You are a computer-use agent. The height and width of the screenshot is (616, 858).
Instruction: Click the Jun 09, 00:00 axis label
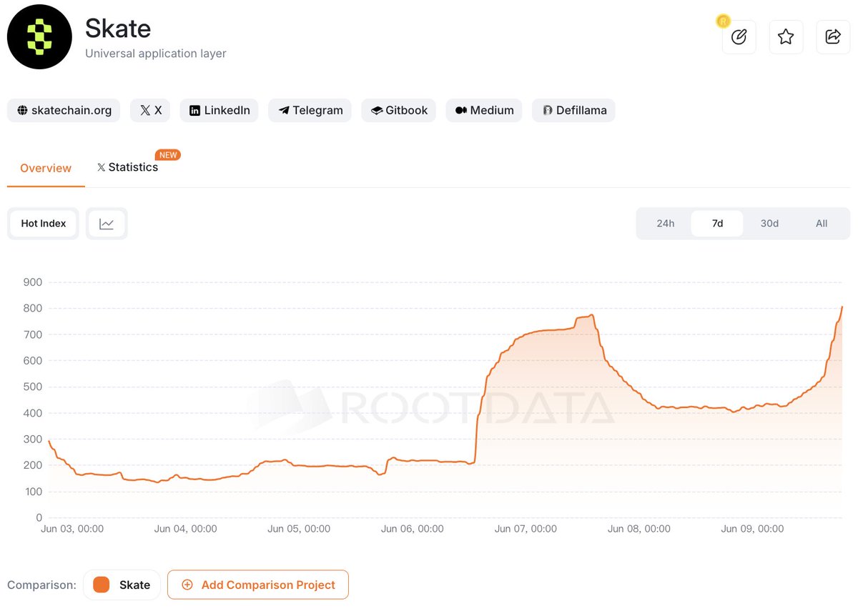point(752,529)
